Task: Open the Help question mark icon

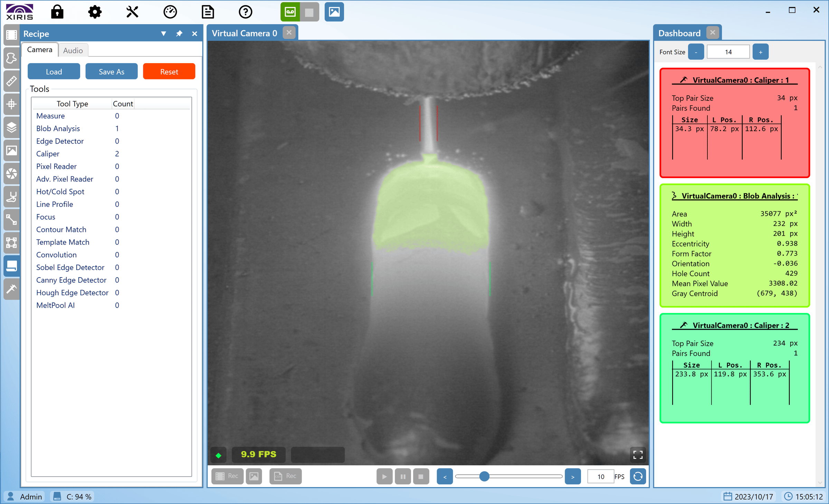Action: click(x=245, y=11)
